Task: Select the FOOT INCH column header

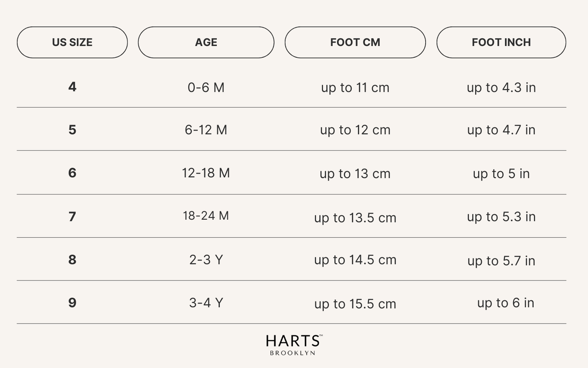Action: tap(501, 42)
